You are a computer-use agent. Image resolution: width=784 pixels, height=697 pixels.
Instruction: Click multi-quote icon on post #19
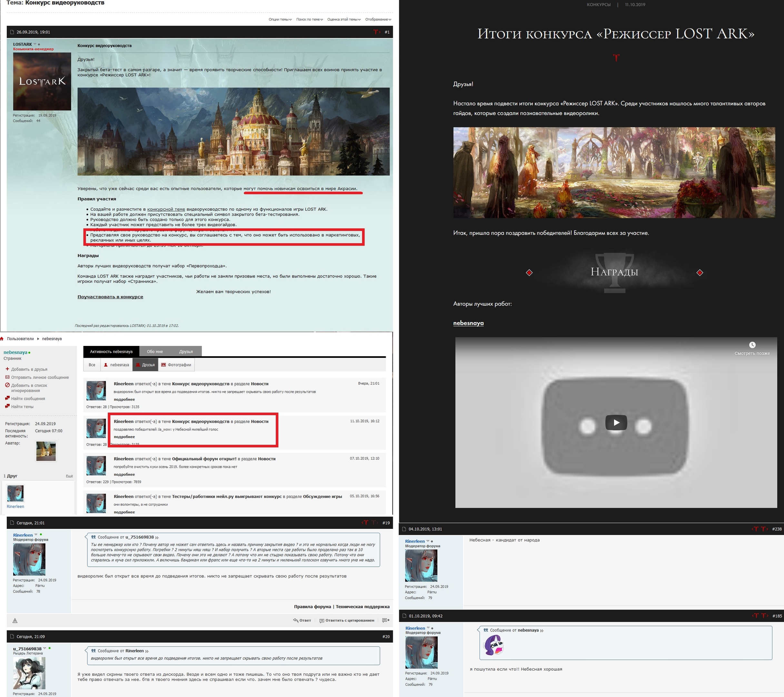[x=386, y=620]
